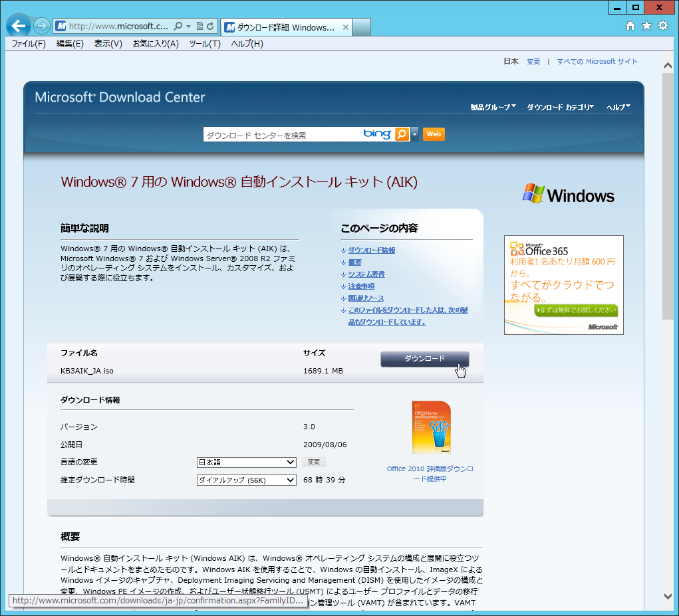Image resolution: width=679 pixels, height=616 pixels.
Task: Open 言語の変更 日本語 dropdown
Action: point(247,462)
